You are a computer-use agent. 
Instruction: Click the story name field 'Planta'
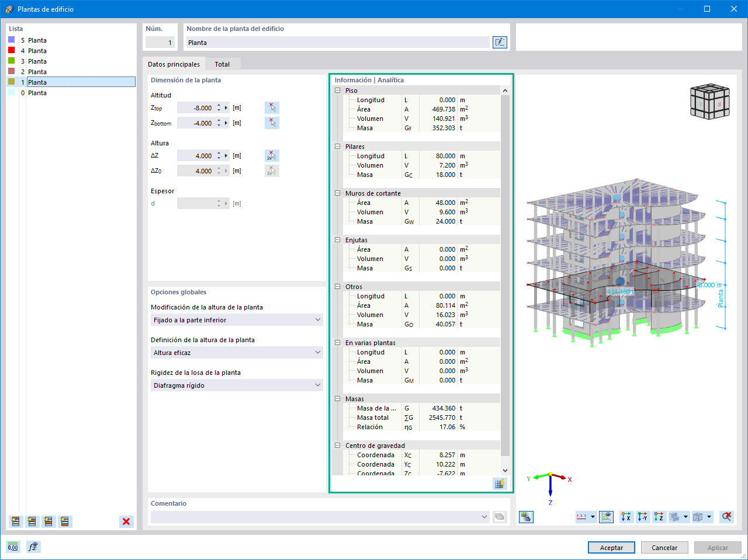pos(338,43)
